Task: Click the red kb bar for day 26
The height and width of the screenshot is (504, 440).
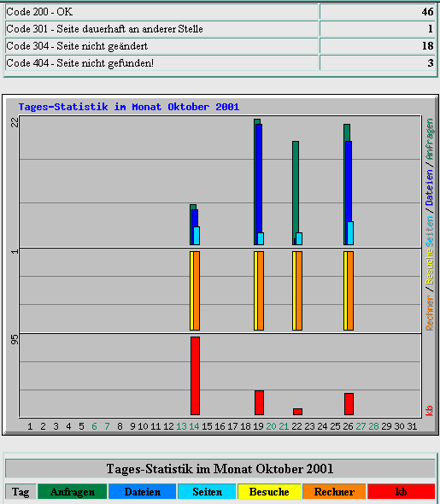Action: coord(349,404)
